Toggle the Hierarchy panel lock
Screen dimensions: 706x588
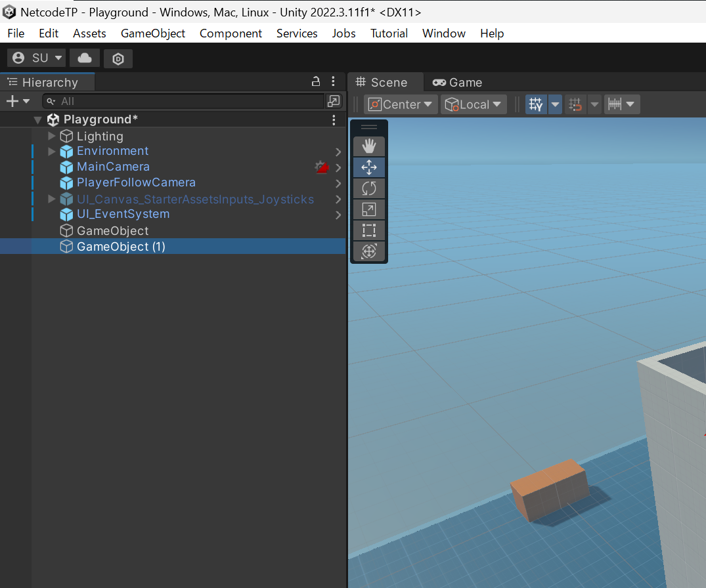tap(316, 82)
